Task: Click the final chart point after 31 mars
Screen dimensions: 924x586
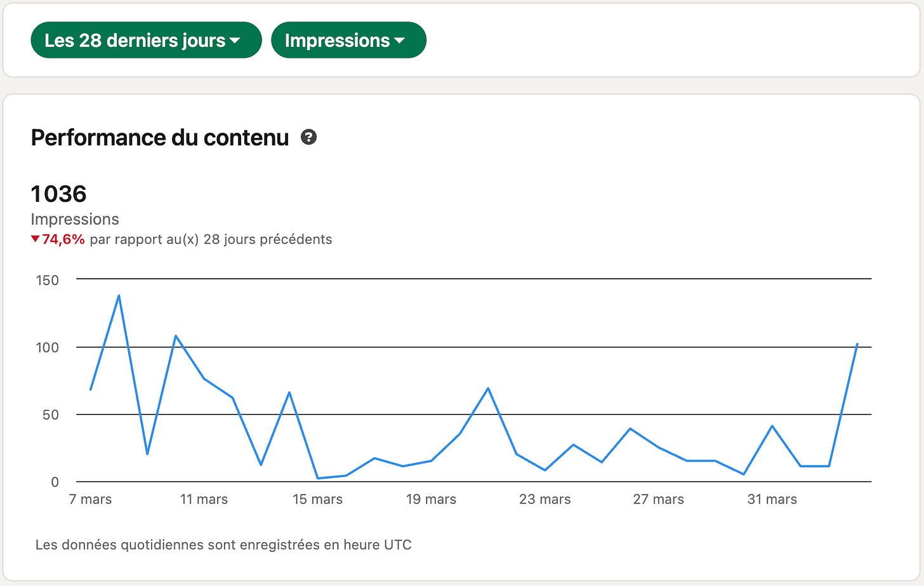Action: 857,344
